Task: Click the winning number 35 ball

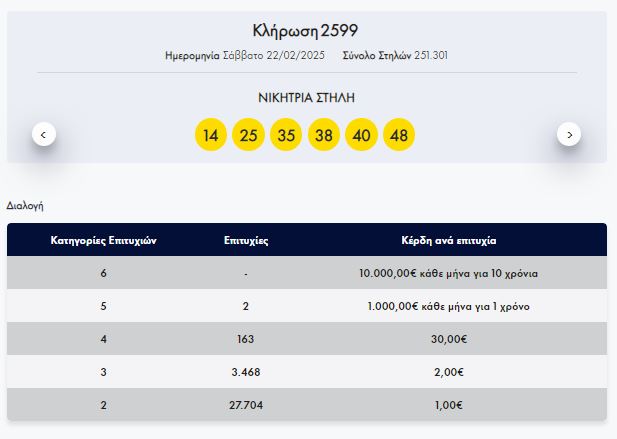Action: click(286, 135)
